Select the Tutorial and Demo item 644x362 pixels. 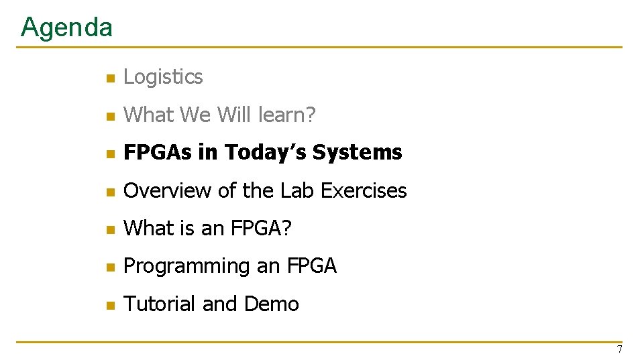[211, 304]
